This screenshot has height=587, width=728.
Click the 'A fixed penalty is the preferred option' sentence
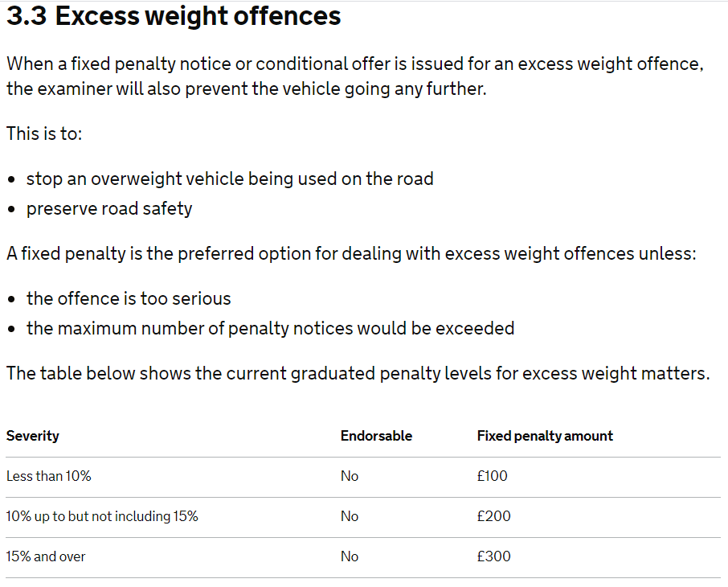coord(351,254)
